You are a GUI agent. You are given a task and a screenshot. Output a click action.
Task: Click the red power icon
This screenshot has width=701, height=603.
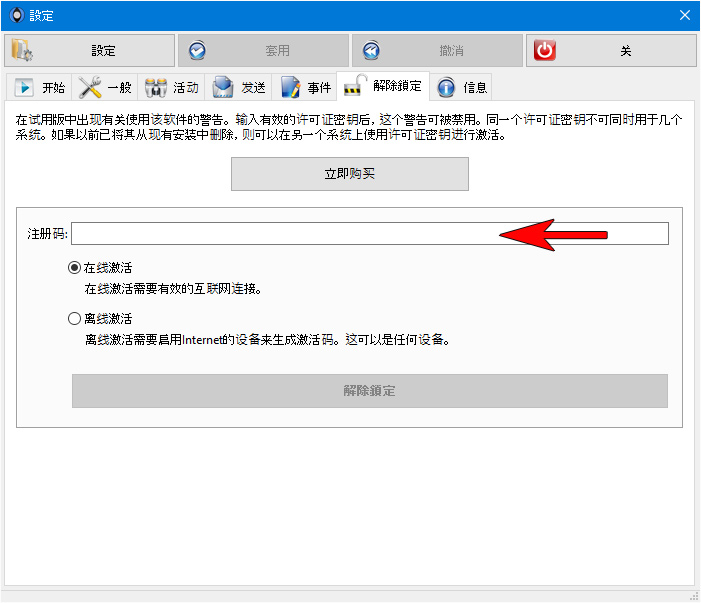pyautogui.click(x=545, y=51)
